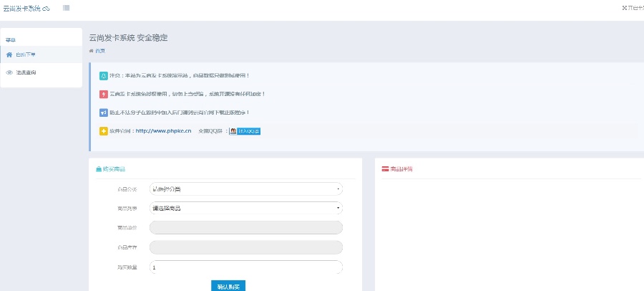Open the product category dropdown

tap(245, 189)
